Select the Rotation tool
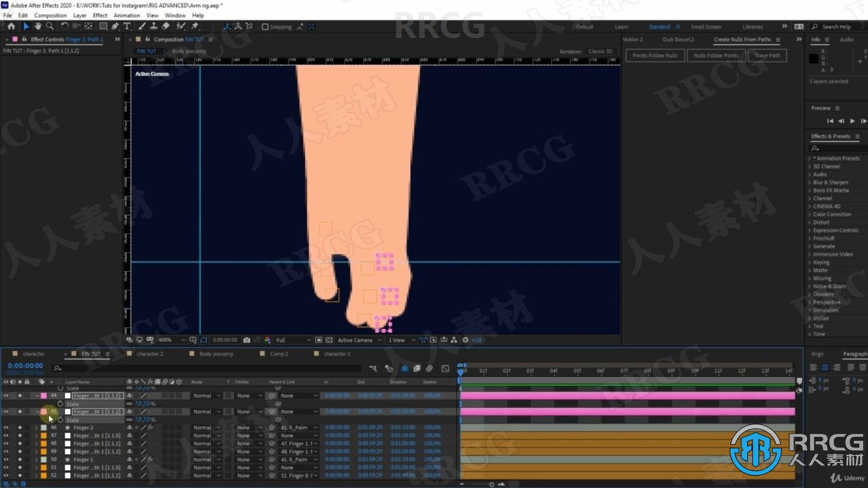Screen dimensions: 868x488 pos(64,26)
